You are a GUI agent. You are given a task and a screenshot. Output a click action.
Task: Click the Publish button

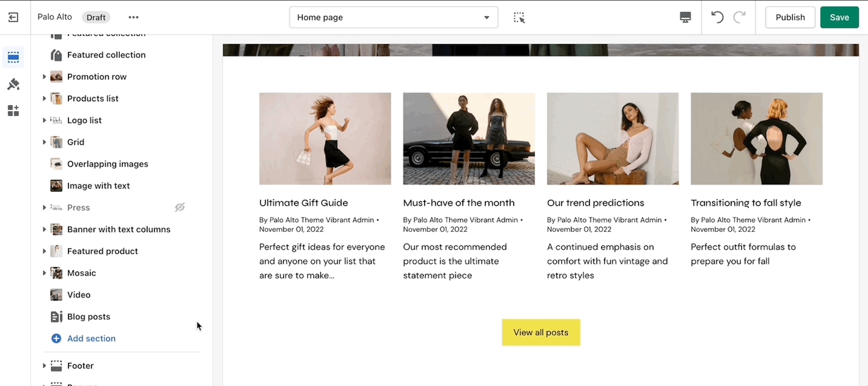789,17
